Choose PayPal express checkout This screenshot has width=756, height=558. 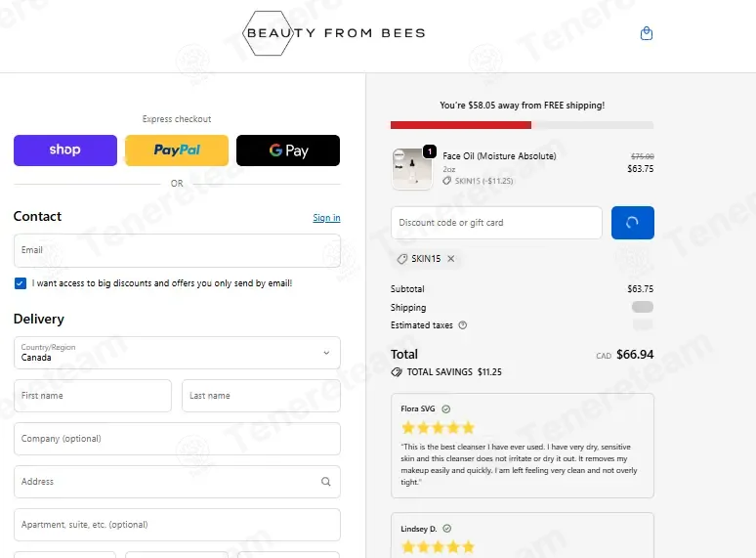177,150
